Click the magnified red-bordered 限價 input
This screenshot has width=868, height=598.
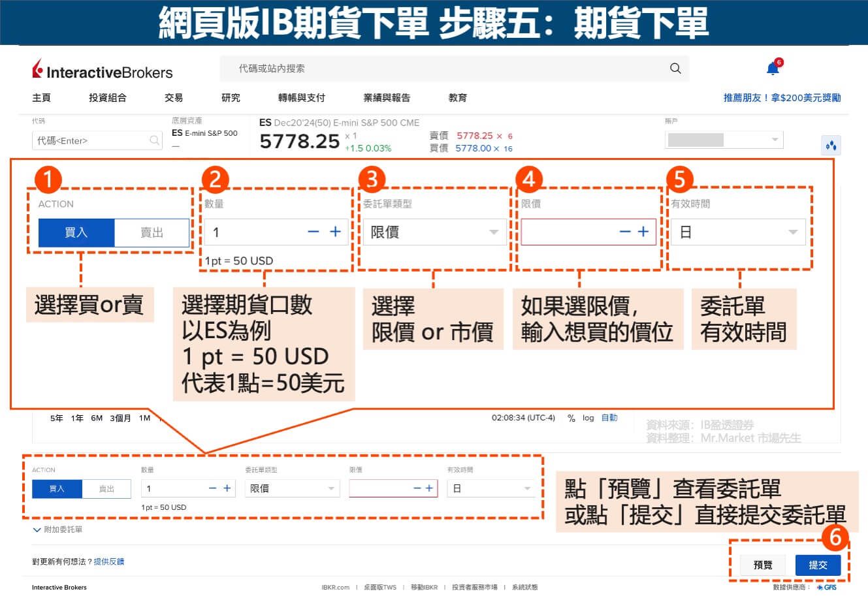point(588,232)
